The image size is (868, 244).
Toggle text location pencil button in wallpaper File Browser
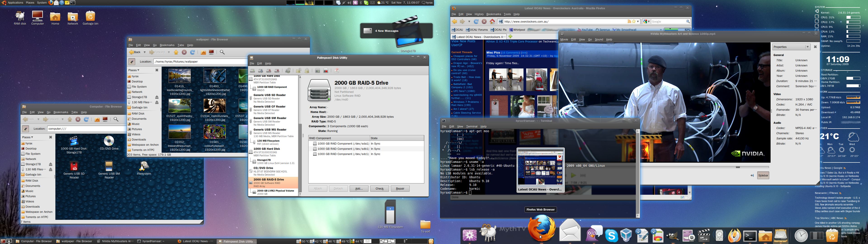click(x=132, y=62)
